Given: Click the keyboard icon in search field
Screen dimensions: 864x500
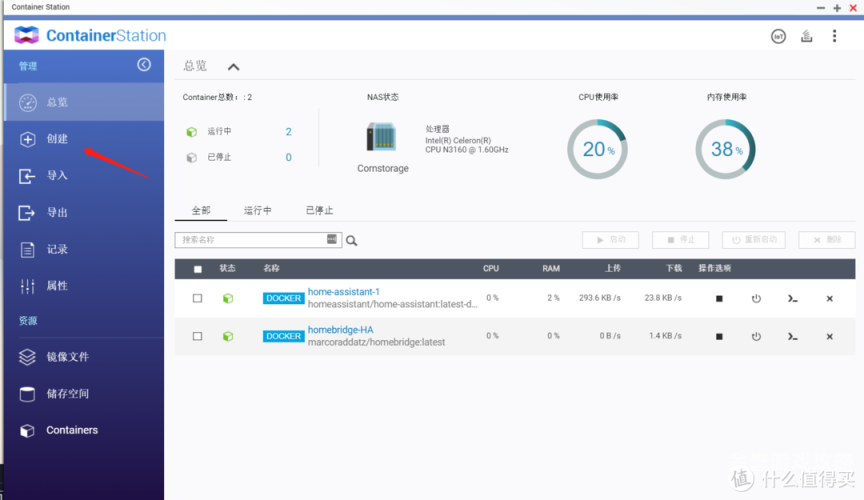Looking at the screenshot, I should coord(332,239).
